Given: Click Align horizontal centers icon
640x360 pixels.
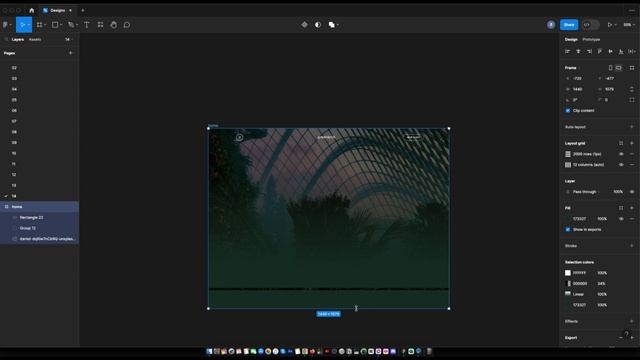Looking at the screenshot, I should point(578,51).
